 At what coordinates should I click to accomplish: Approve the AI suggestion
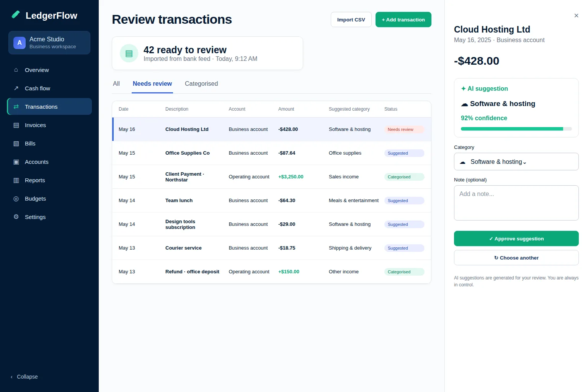(516, 238)
